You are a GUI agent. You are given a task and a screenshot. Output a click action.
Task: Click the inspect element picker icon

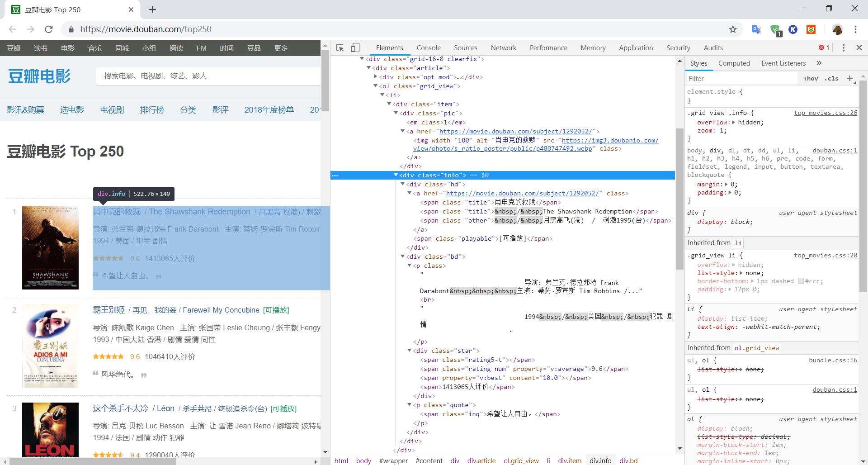pos(340,48)
